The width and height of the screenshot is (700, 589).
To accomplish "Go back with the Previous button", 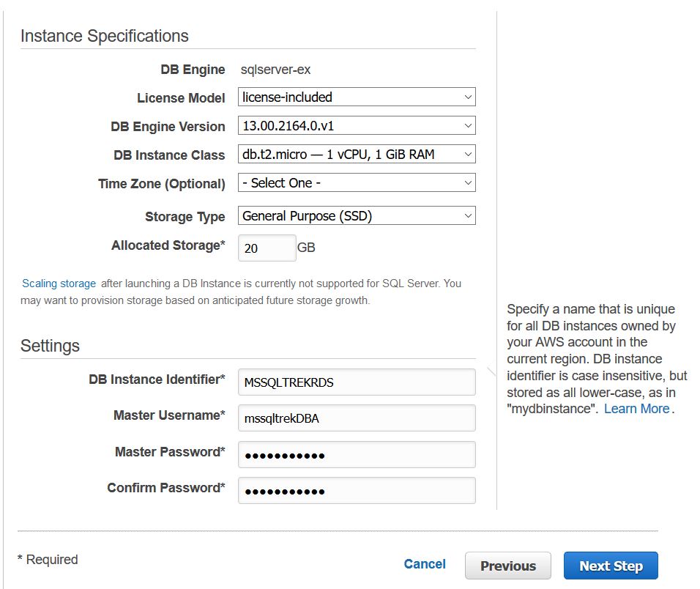I will [x=508, y=566].
